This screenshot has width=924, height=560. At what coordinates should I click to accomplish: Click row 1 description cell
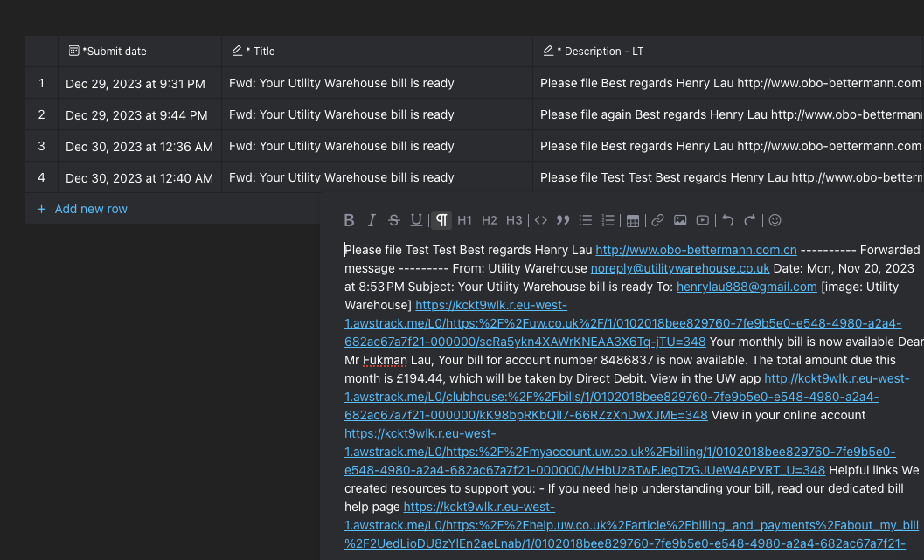click(728, 83)
